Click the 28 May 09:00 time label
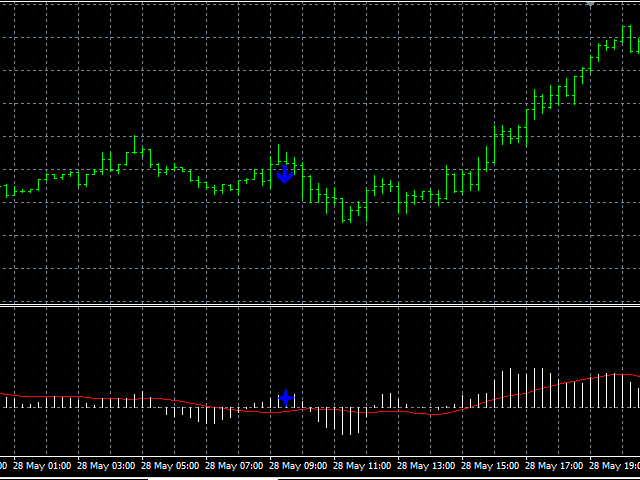Image resolution: width=640 pixels, height=480 pixels. [298, 466]
